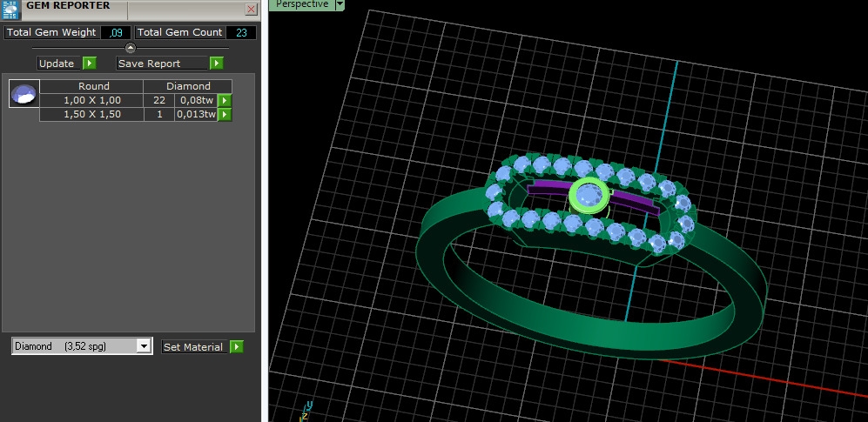The height and width of the screenshot is (422, 868).
Task: Click the Update button
Action: click(57, 63)
